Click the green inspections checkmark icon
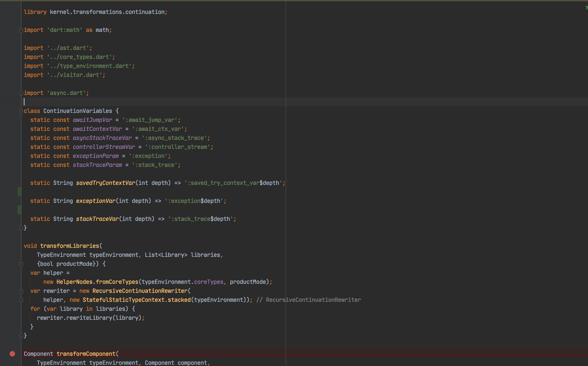588x366 pixels. [586, 8]
